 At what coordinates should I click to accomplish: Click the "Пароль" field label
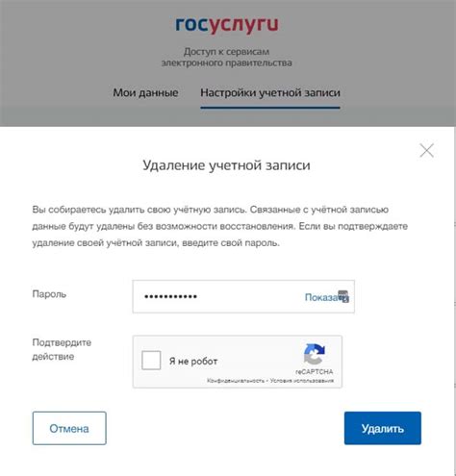point(49,294)
